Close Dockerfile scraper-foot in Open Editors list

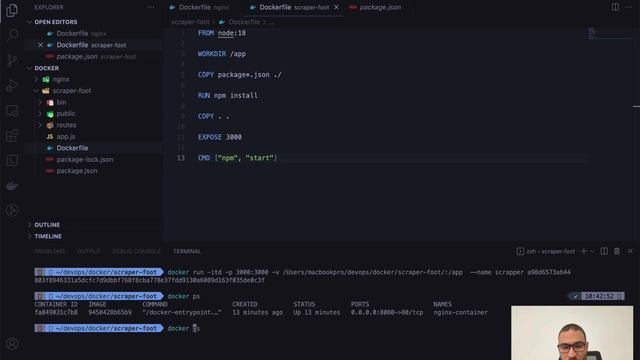pos(40,45)
